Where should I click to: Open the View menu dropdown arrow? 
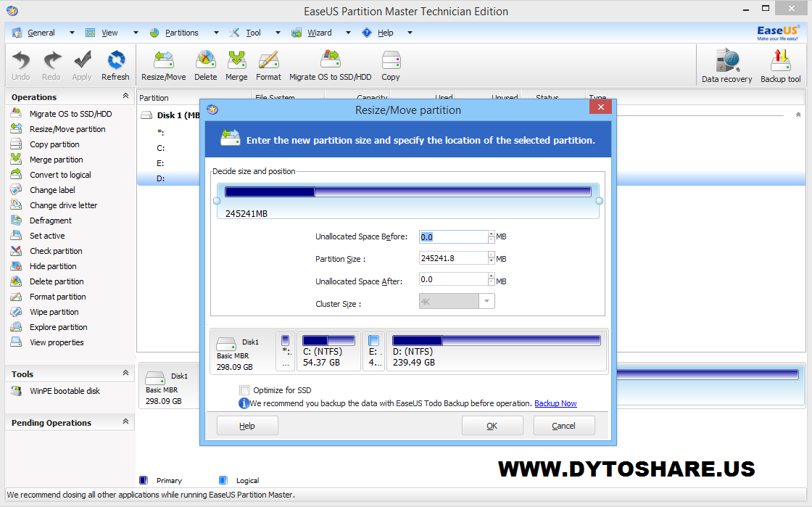136,33
